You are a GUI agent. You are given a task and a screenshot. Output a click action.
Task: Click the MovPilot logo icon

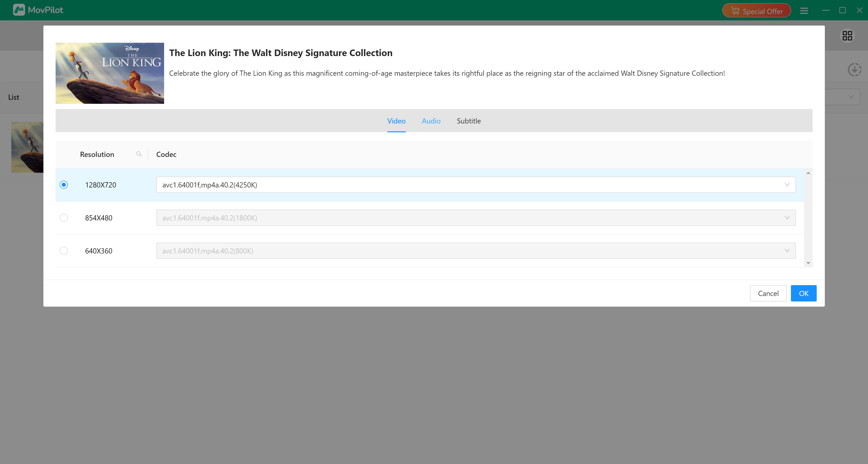[x=19, y=10]
